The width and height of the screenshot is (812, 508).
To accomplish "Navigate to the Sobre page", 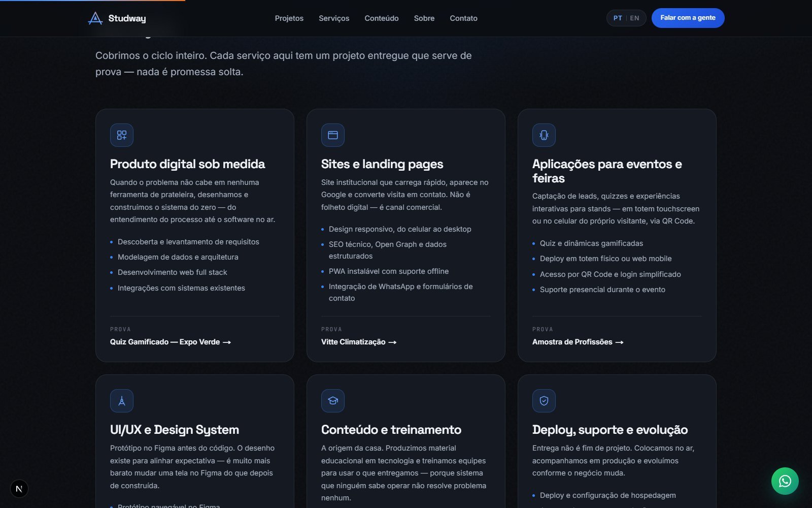I will pyautogui.click(x=424, y=18).
